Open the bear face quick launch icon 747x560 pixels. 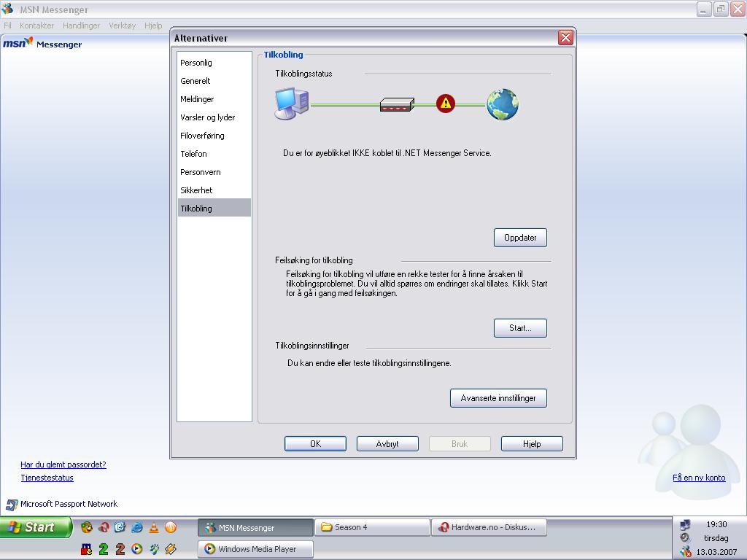(x=87, y=527)
